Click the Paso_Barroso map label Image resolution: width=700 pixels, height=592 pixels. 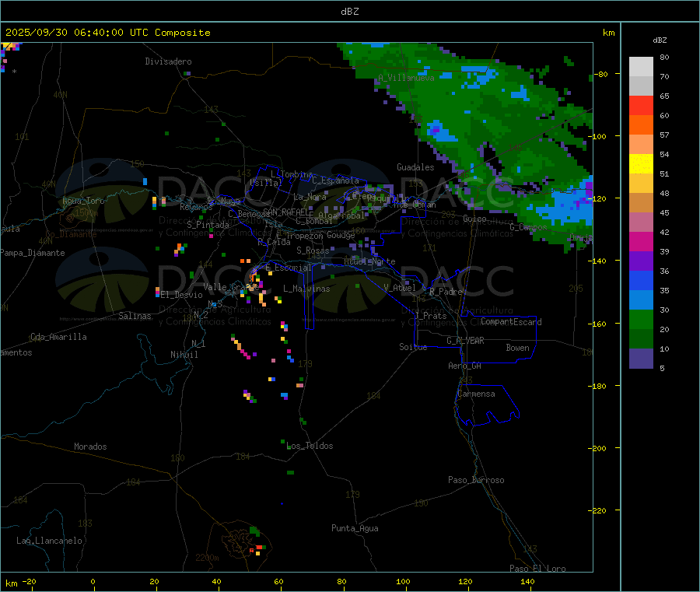[x=476, y=480]
